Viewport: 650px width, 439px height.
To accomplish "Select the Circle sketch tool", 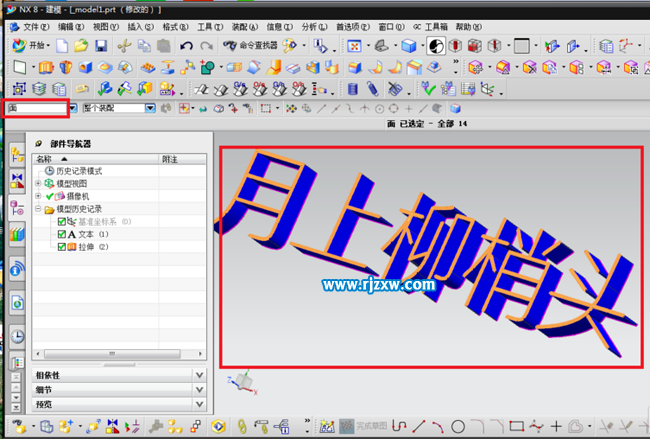I will [458, 426].
